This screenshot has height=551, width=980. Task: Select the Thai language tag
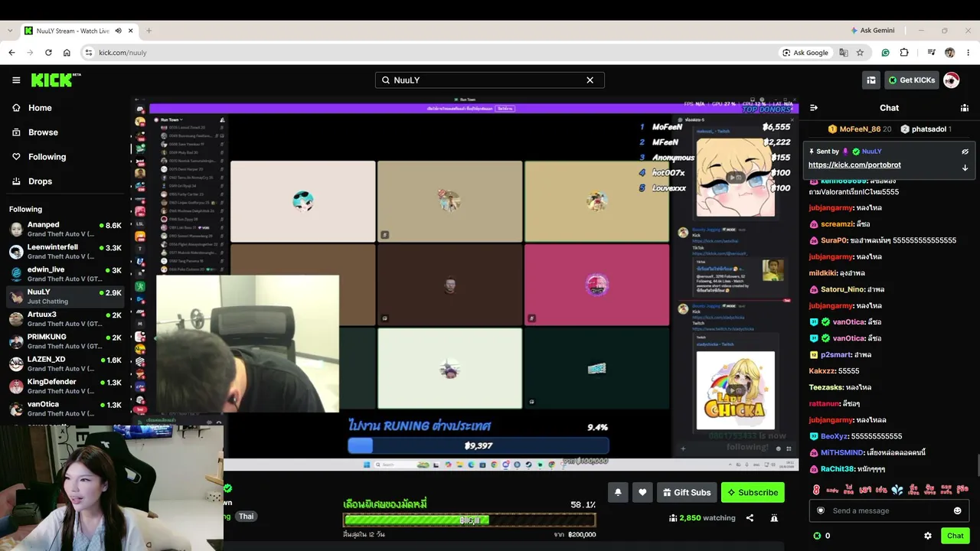246,517
